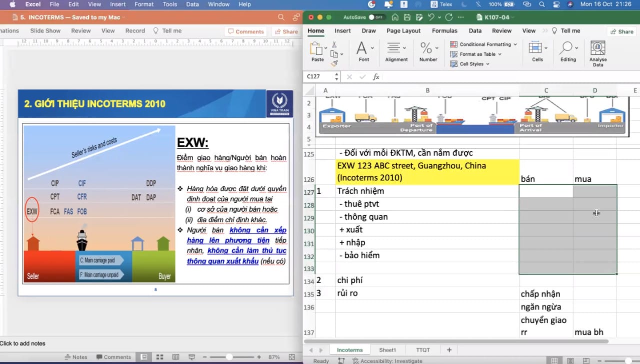Expand the Conditional Formatting dropdown
Image resolution: width=640 pixels, height=364 pixels.
484,44
